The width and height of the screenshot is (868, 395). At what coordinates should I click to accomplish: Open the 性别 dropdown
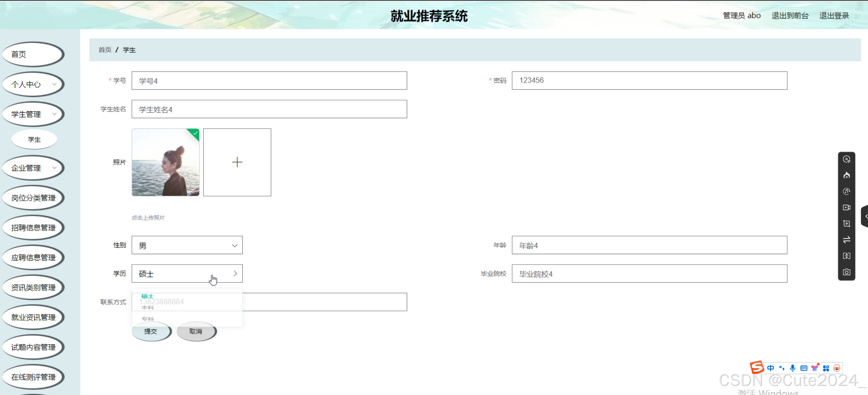pos(187,245)
